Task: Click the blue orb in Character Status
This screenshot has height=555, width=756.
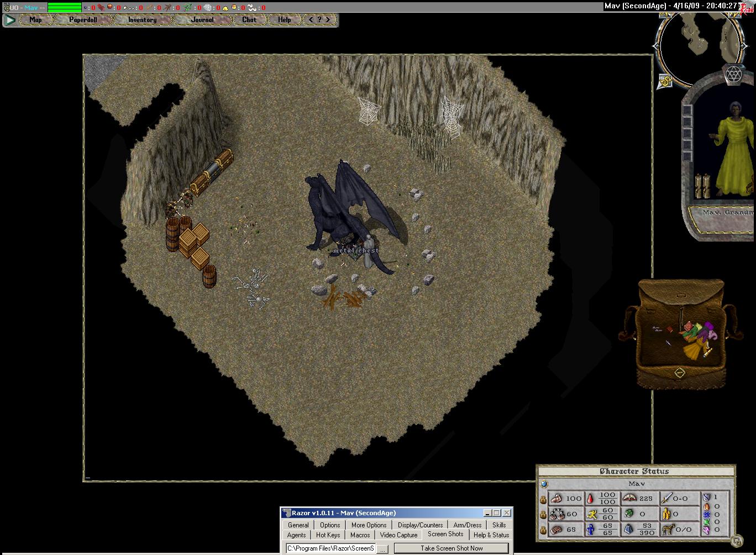Action: (x=544, y=484)
